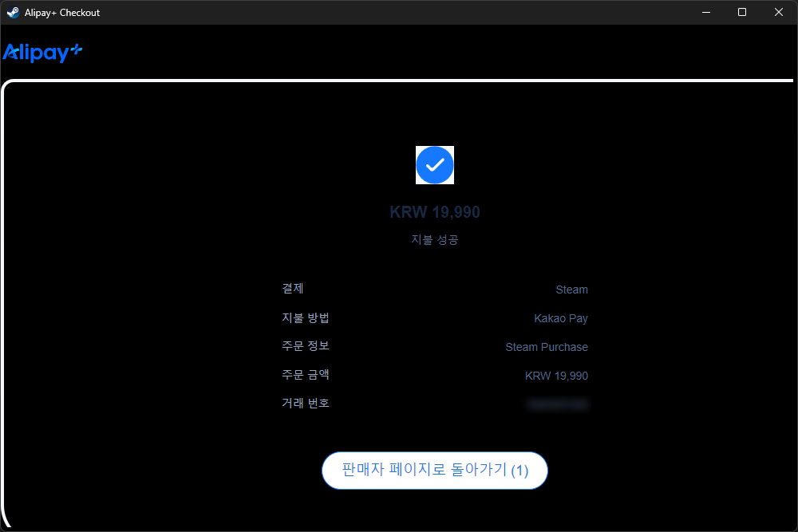Click the 거래 번호 label
The height and width of the screenshot is (532, 798).
tap(306, 404)
